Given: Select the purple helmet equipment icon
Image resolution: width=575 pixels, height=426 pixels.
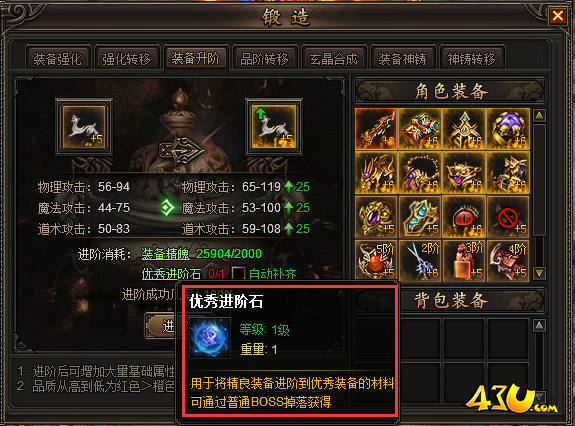Looking at the screenshot, I should (508, 129).
